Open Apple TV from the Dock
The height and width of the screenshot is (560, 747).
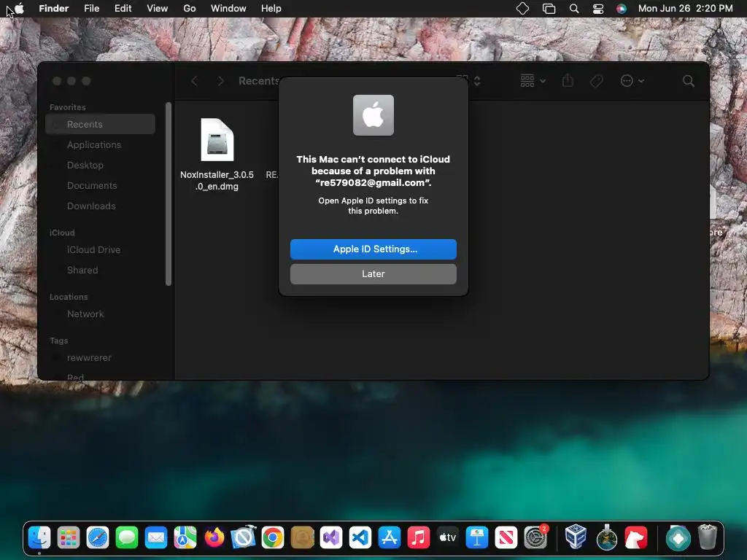point(448,538)
